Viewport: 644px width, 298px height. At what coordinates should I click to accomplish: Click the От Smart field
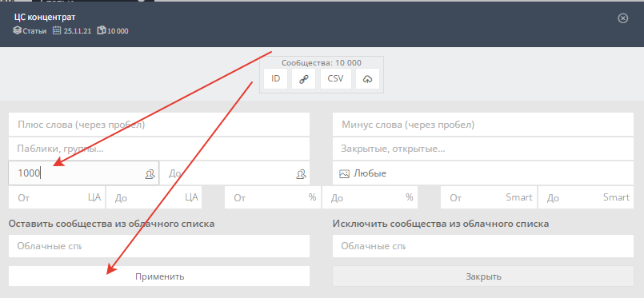point(489,197)
